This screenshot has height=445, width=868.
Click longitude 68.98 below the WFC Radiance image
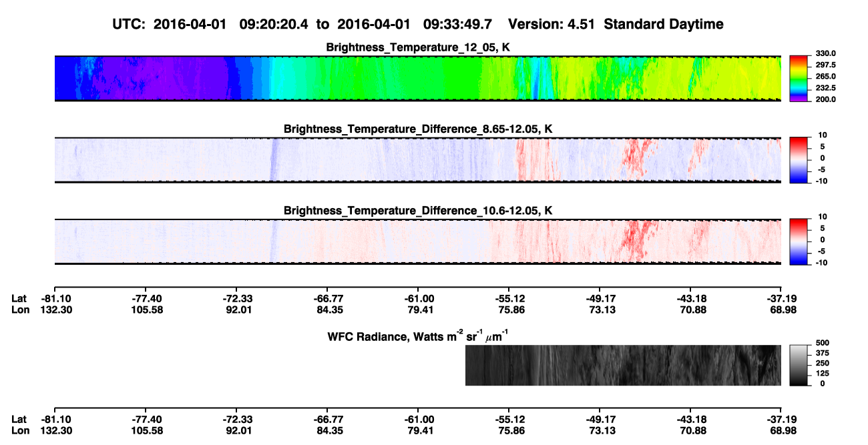[x=781, y=431]
